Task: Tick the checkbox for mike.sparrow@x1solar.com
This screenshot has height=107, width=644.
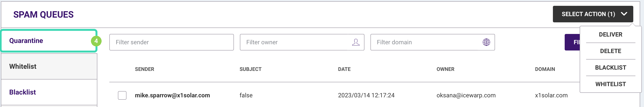Action: (122, 95)
